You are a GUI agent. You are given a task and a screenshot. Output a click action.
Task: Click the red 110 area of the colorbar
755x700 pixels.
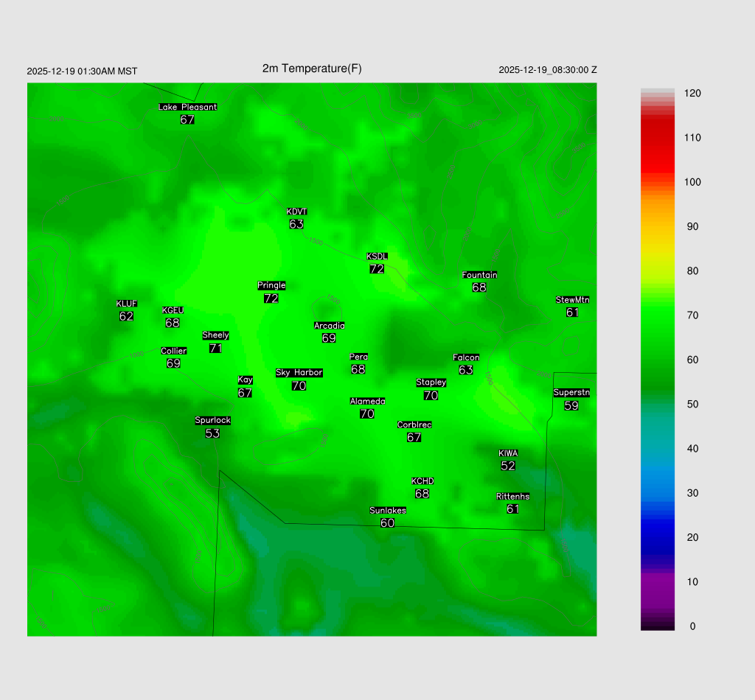coord(658,138)
